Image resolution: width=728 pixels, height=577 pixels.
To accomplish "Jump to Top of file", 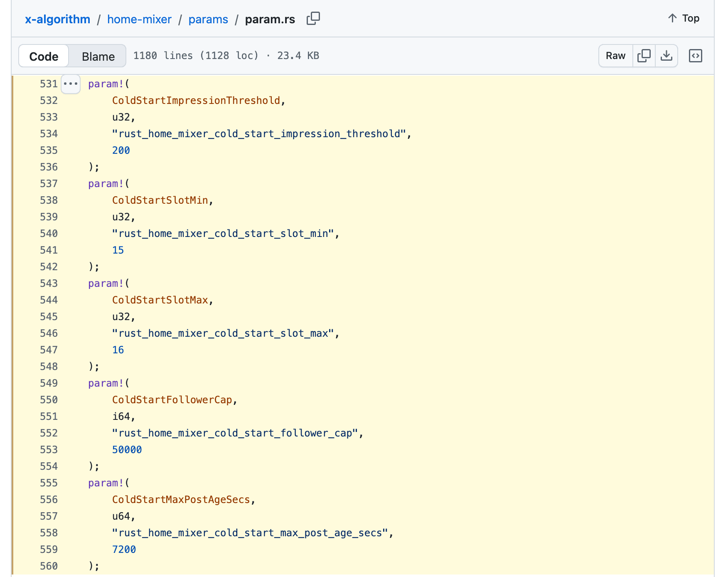I will point(684,18).
